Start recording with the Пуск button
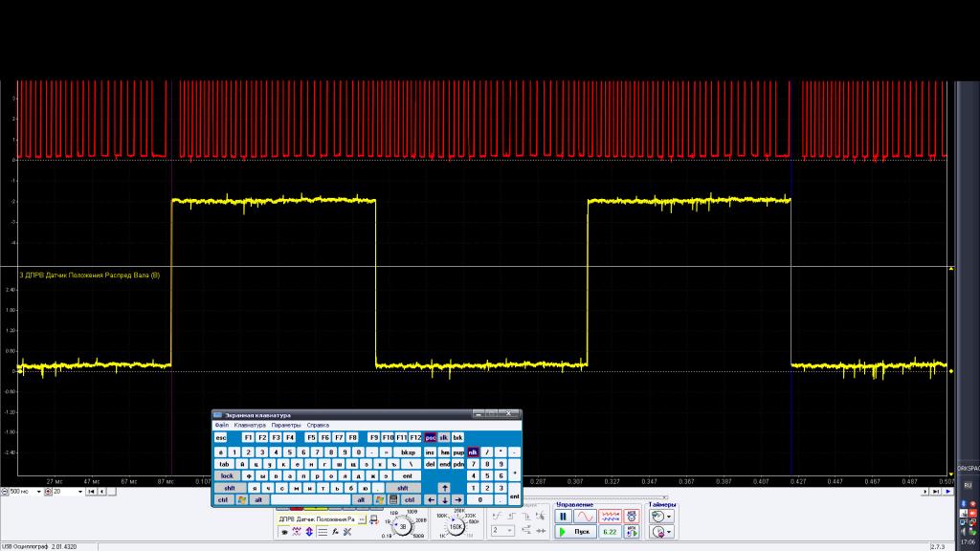980x551 pixels. point(575,532)
